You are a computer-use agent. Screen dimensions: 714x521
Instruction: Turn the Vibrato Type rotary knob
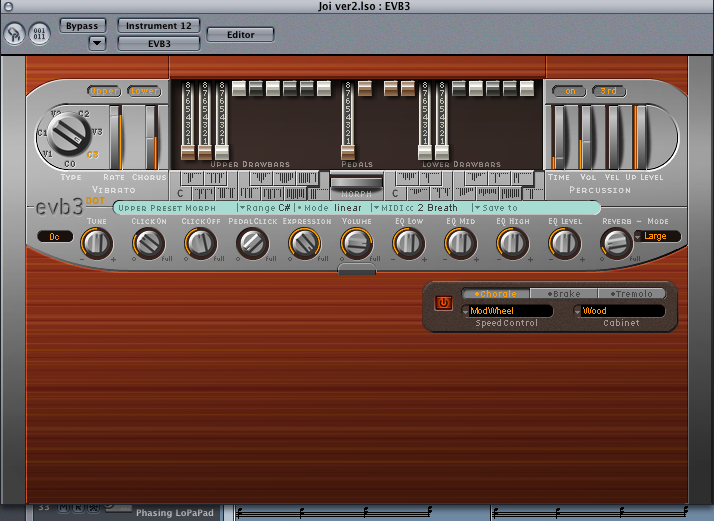(68, 133)
